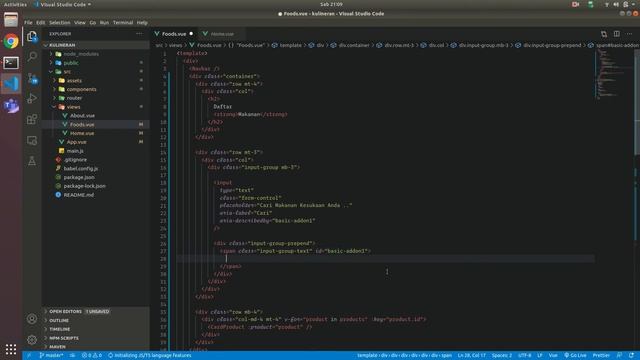Open the Explorer view in activity bar
The height and width of the screenshot is (360, 640).
click(32, 36)
